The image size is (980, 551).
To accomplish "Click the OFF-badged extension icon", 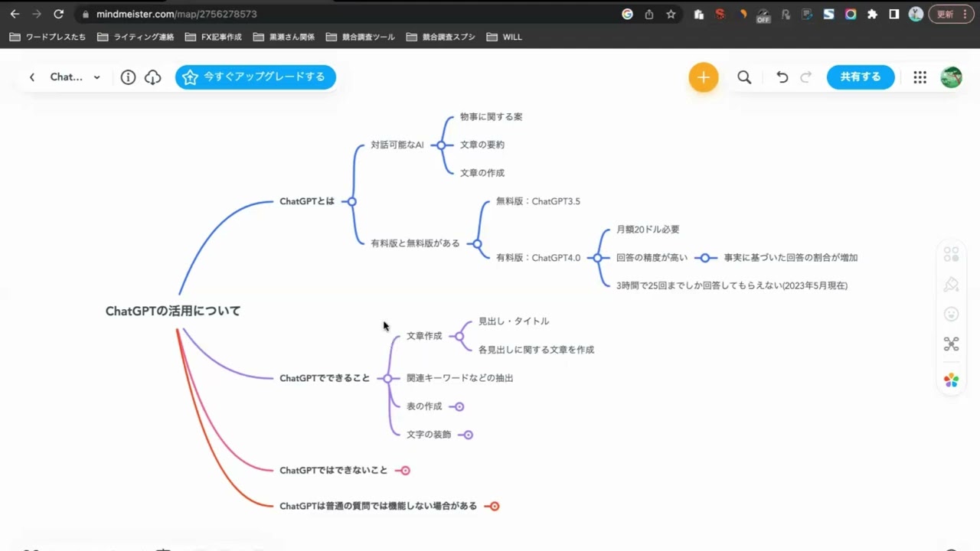I will [x=763, y=15].
